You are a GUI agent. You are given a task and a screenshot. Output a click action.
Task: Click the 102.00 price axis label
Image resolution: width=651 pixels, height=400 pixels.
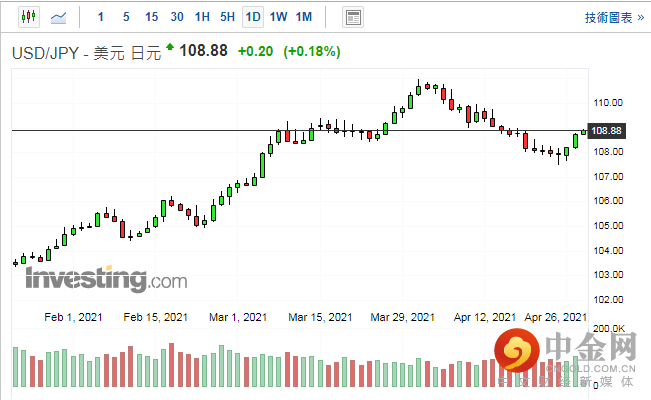pos(608,299)
